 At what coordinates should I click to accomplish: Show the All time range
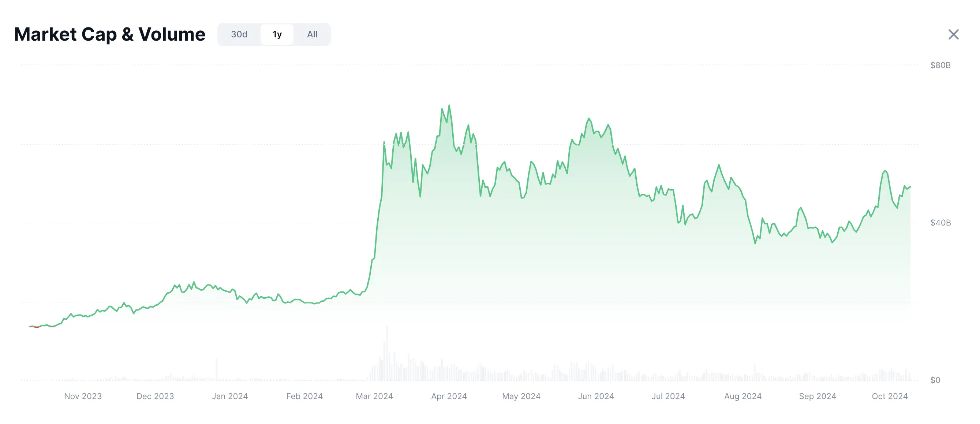tap(312, 34)
